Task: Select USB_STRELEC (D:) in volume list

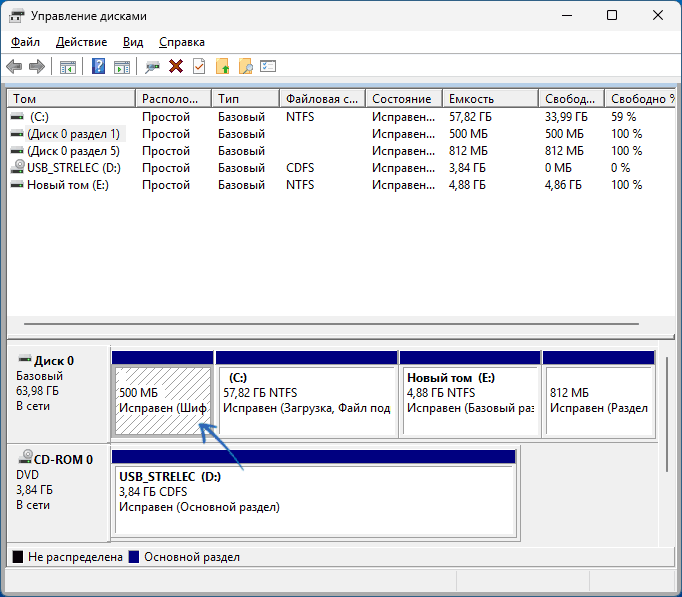Action: (341, 167)
